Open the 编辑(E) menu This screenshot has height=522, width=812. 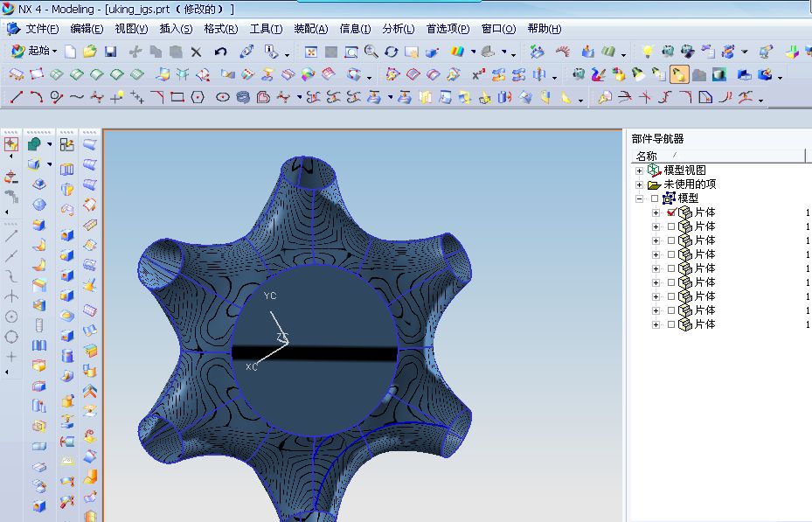[87, 29]
